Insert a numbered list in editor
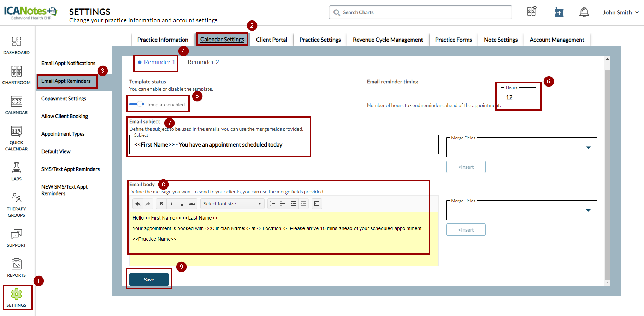This screenshot has width=644, height=316. click(x=273, y=204)
